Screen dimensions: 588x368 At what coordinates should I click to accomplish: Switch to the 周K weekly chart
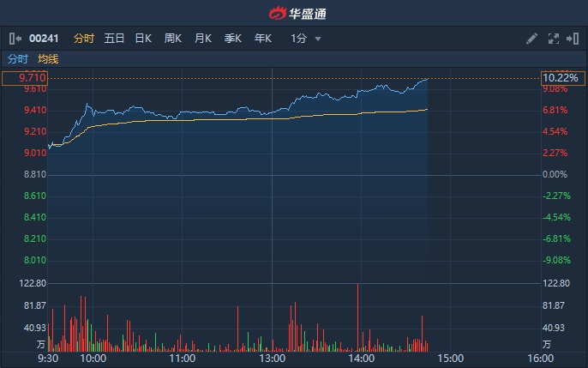click(x=173, y=39)
